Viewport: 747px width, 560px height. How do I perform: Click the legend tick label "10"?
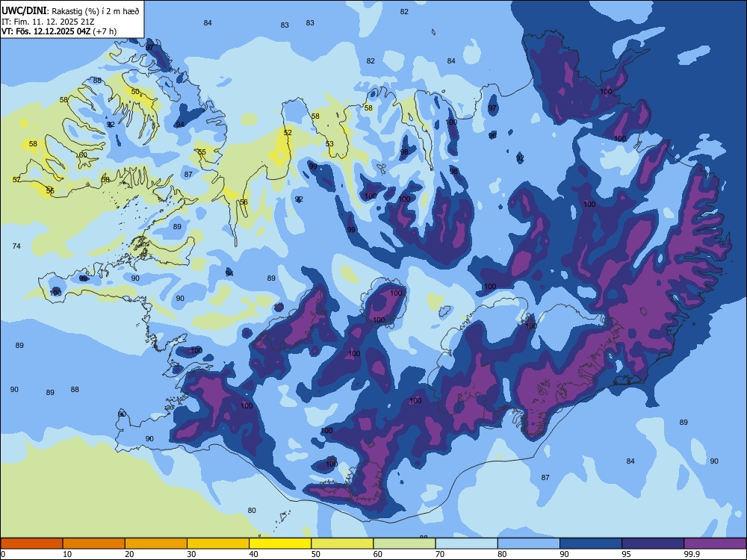(67, 554)
